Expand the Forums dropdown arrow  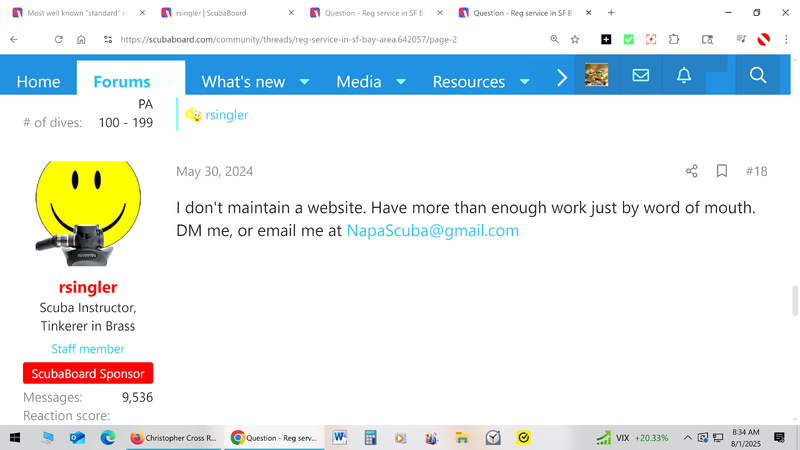pyautogui.click(x=169, y=81)
